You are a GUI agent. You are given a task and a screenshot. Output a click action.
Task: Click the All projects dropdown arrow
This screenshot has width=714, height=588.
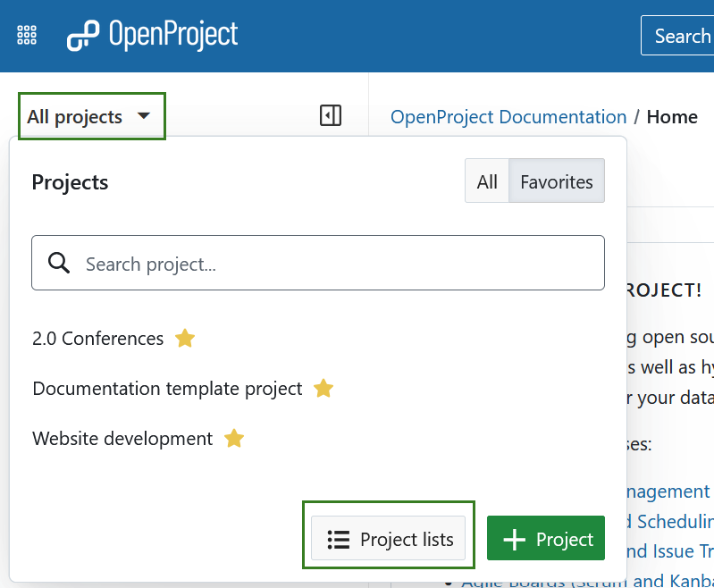point(144,116)
